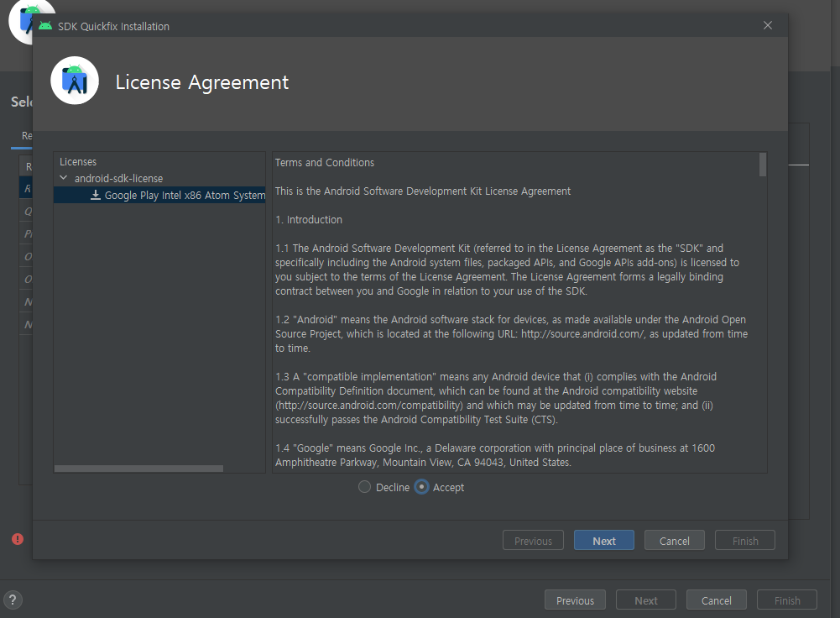This screenshot has width=840, height=618.
Task: Click Cancel in the License Agreement dialog
Action: tap(674, 540)
